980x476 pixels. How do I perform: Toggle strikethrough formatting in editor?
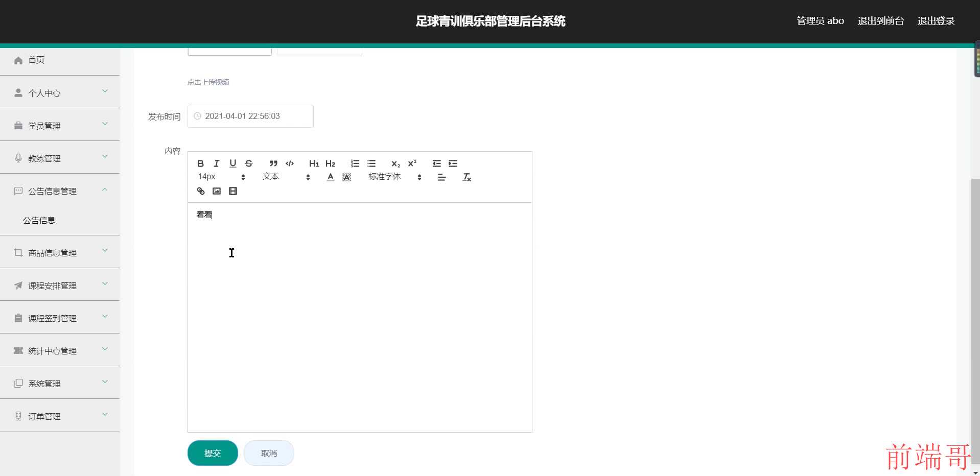coord(249,163)
